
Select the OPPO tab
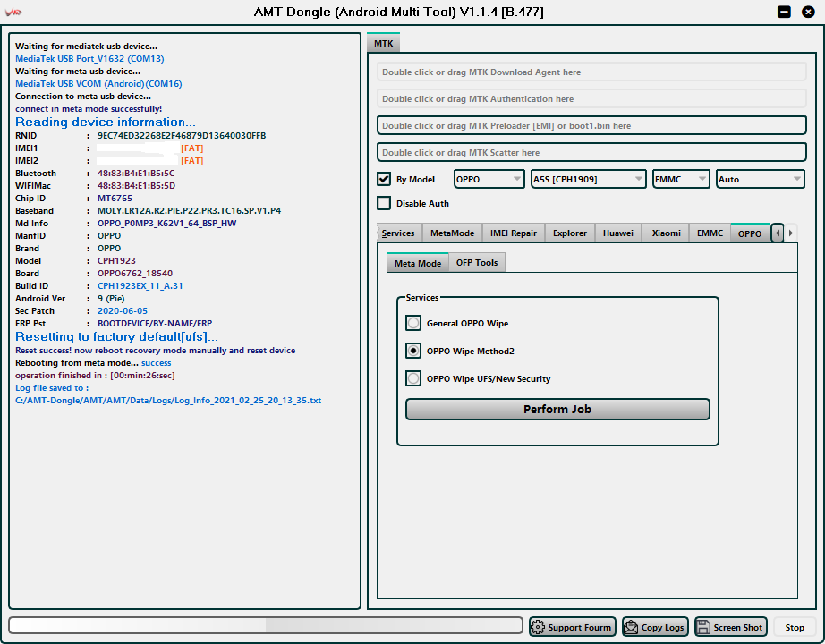(x=750, y=233)
